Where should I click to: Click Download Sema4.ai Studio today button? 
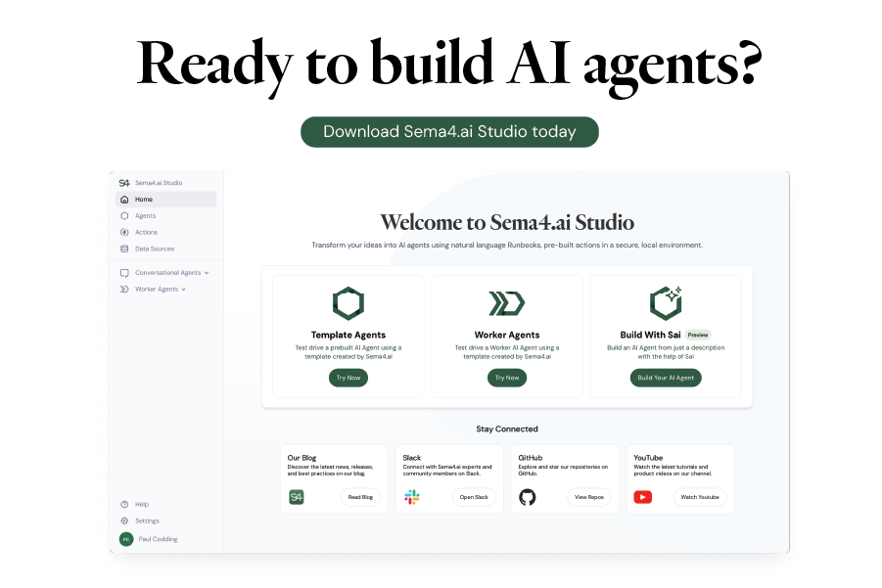coord(449,132)
